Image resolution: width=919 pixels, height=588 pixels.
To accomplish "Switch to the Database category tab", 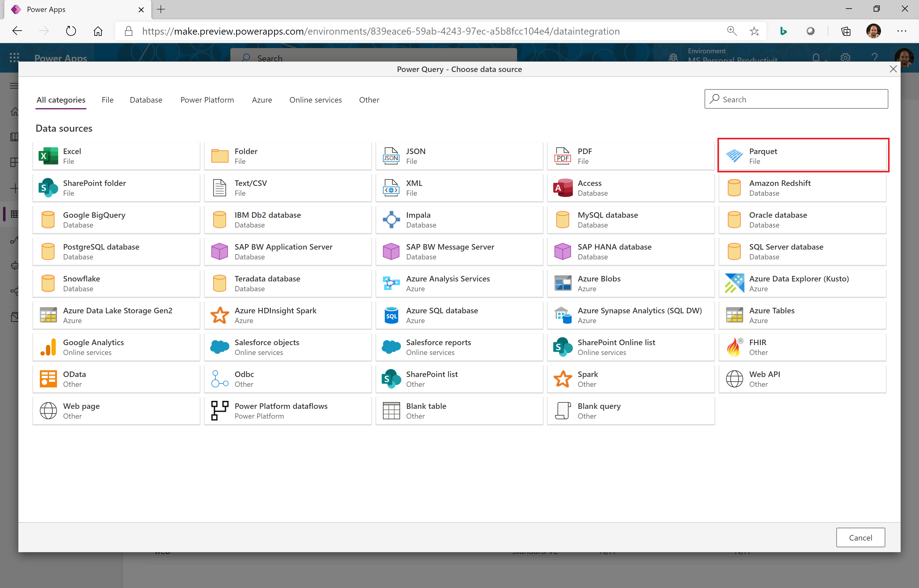I will pyautogui.click(x=146, y=100).
